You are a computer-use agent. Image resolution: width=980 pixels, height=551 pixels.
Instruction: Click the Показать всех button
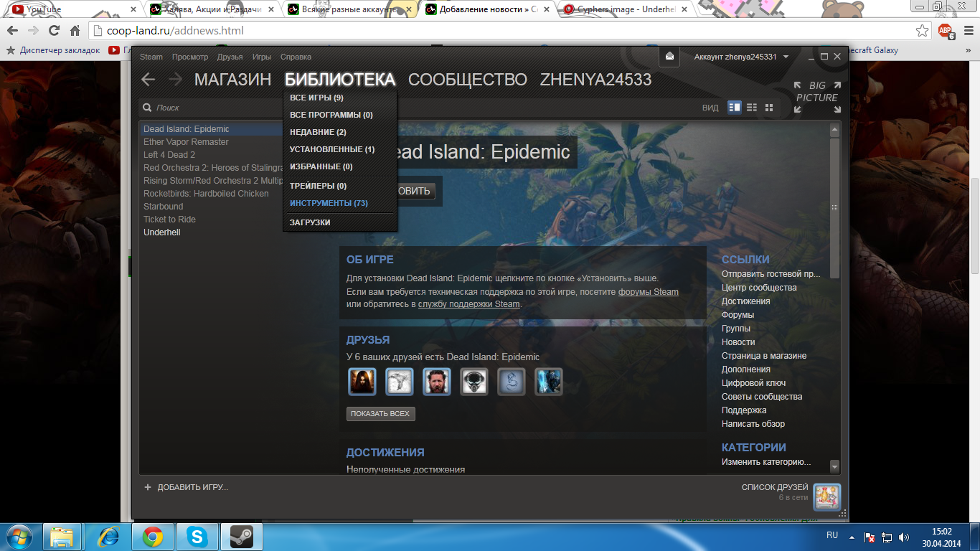click(x=380, y=414)
